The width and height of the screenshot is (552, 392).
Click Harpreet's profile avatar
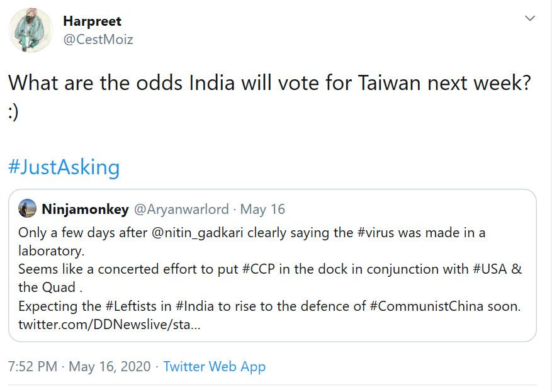(30, 31)
